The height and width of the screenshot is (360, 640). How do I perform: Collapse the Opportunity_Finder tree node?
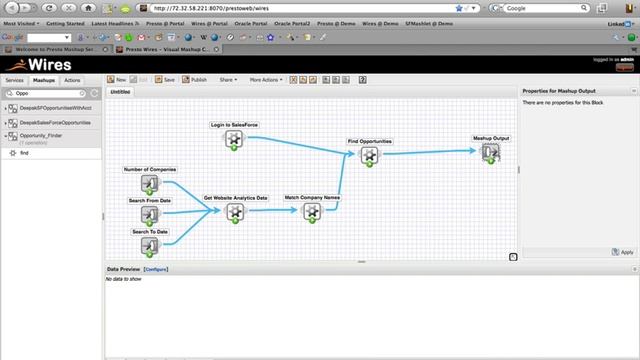click(5, 136)
